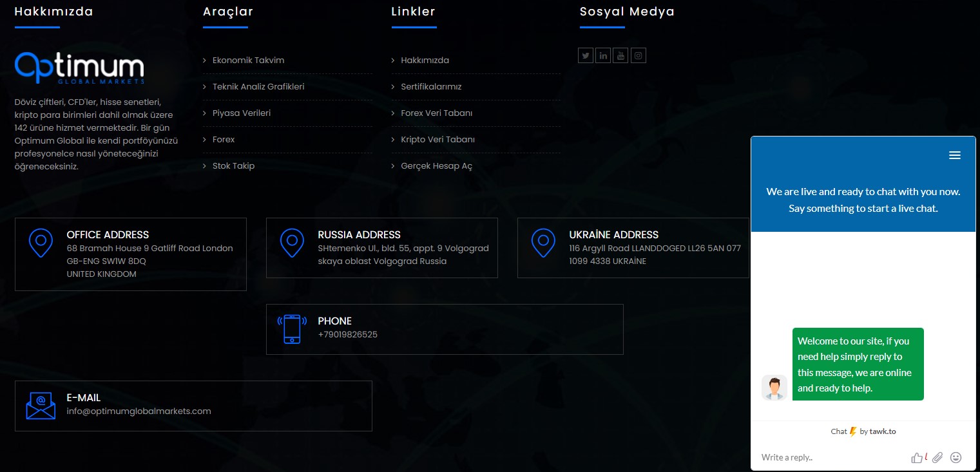Click the Volgograd address text
Image resolution: width=980 pixels, height=472 pixels.
pos(403,255)
